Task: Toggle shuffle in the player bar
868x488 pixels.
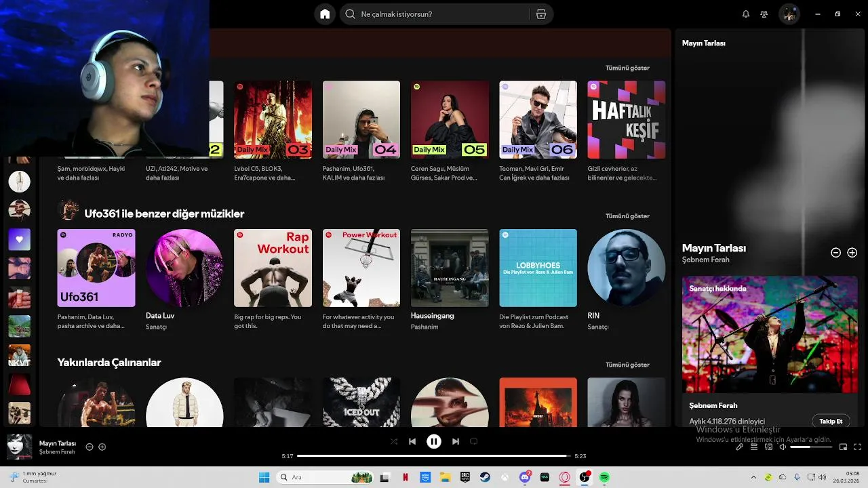Action: 394,441
